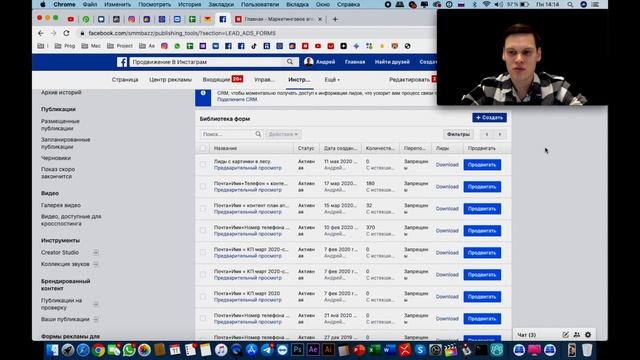Viewport: 640px width, 360px height.
Task: Launch Telegram from the Dock
Action: (x=267, y=350)
